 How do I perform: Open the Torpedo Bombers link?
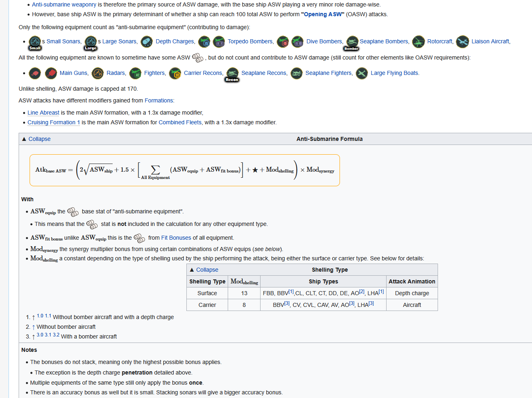tap(250, 41)
